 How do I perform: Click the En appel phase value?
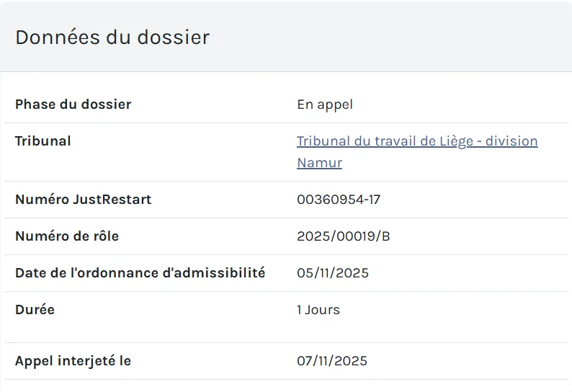click(x=325, y=104)
